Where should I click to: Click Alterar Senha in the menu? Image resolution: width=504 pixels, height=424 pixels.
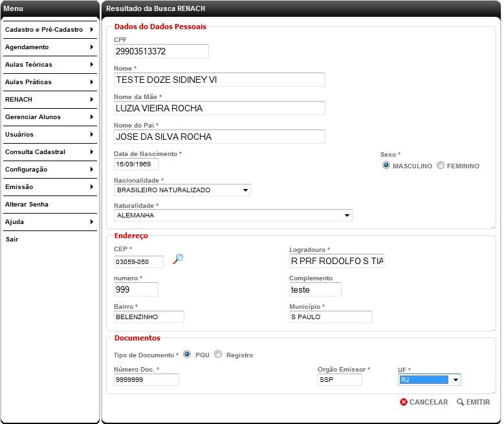tap(27, 205)
